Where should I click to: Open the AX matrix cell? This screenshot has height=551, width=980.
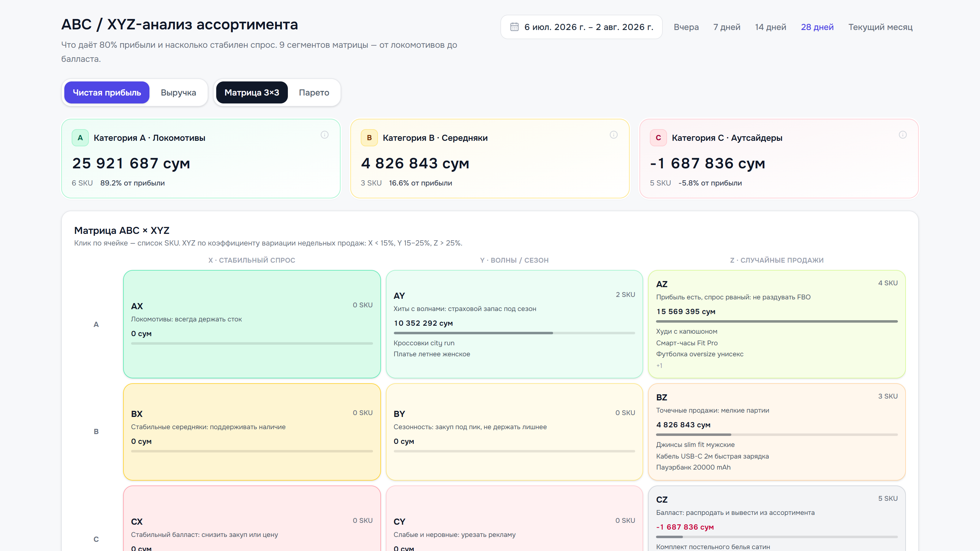(x=252, y=324)
